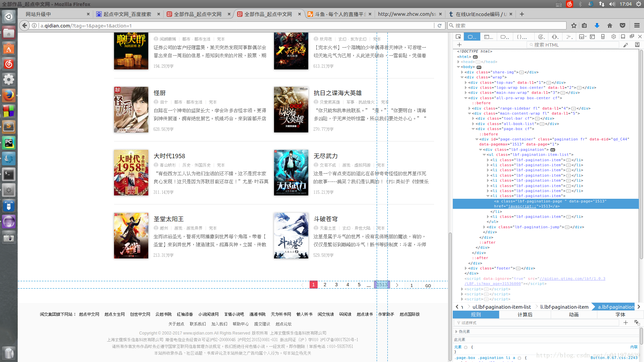Open Button.0.67.css:2243 stylesheet link
Screen dimensions: 644x362
point(614,358)
